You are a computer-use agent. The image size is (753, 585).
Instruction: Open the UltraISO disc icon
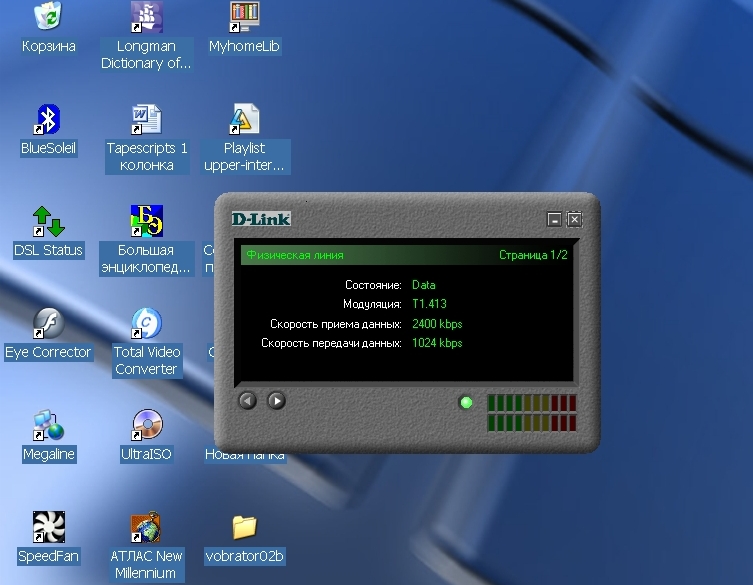146,425
